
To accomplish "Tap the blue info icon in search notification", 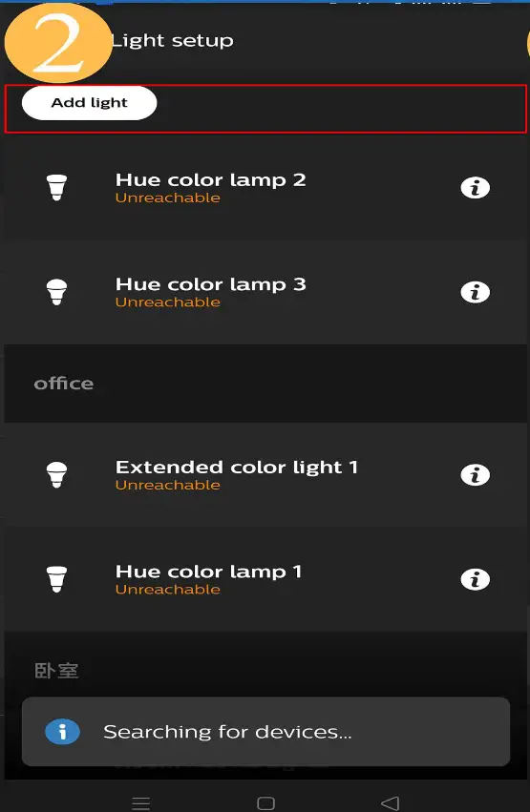I will tap(62, 732).
